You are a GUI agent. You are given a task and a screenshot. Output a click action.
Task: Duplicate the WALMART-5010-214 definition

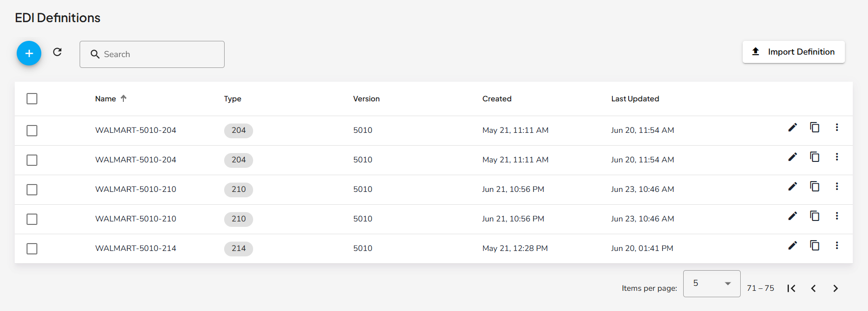click(x=814, y=245)
